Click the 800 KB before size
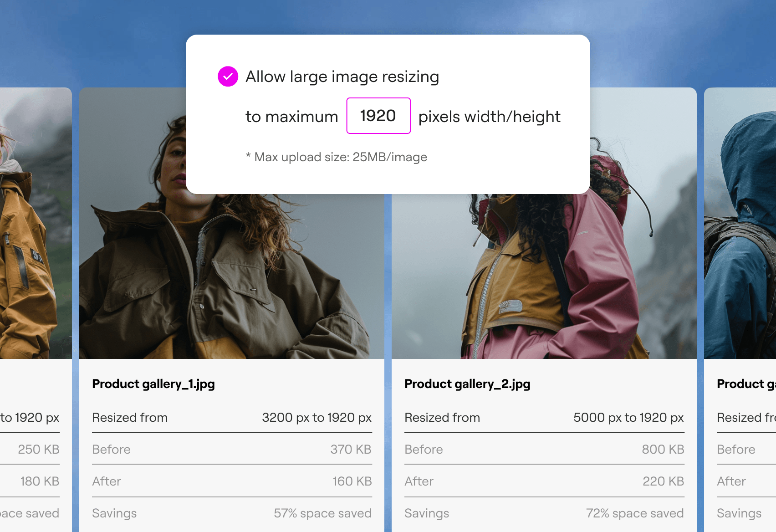The height and width of the screenshot is (532, 776). click(663, 450)
